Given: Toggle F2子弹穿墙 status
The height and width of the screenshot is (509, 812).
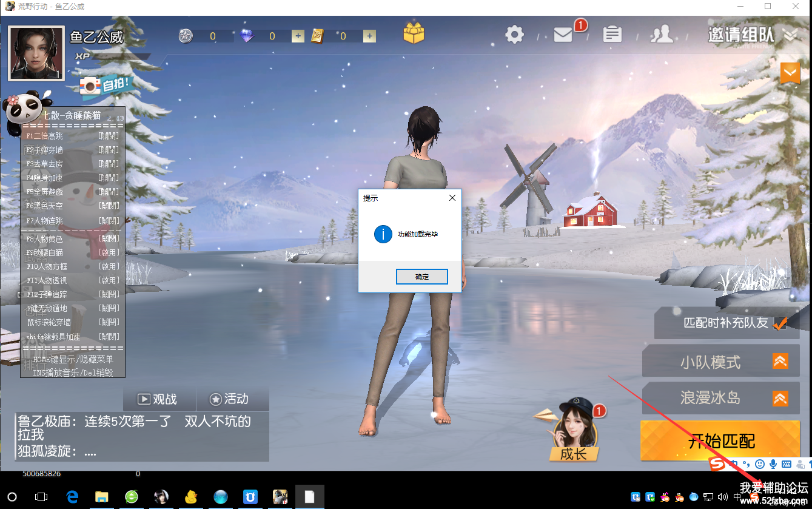Looking at the screenshot, I should pyautogui.click(x=109, y=150).
